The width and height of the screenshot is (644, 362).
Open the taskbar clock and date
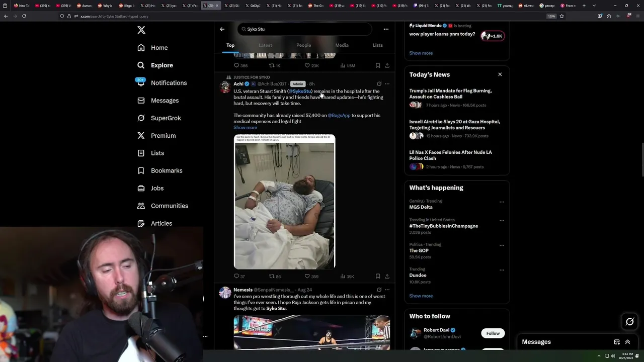tap(627, 356)
